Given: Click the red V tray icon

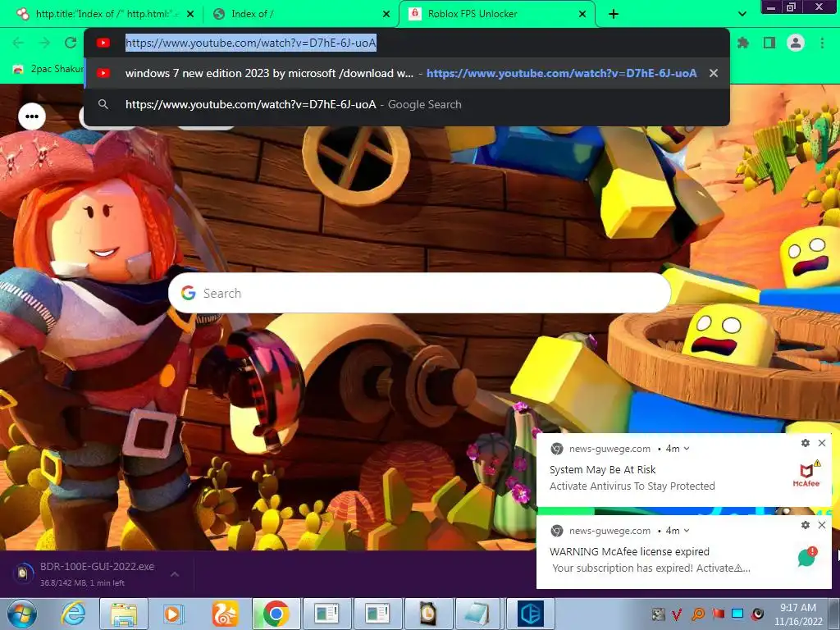Looking at the screenshot, I should pos(677,614).
